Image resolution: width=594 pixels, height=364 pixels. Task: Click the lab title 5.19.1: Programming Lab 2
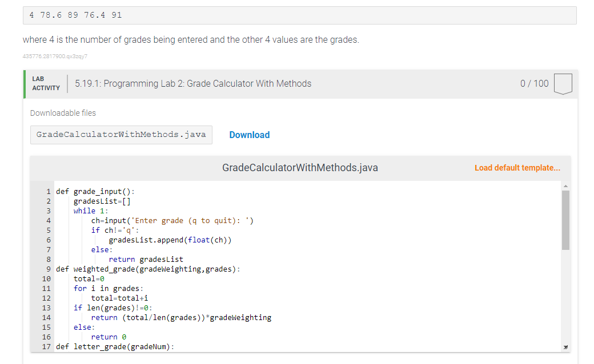tap(192, 83)
